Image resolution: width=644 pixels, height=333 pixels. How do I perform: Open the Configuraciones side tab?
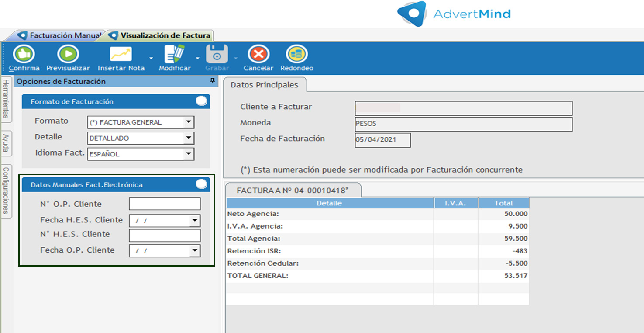6,190
